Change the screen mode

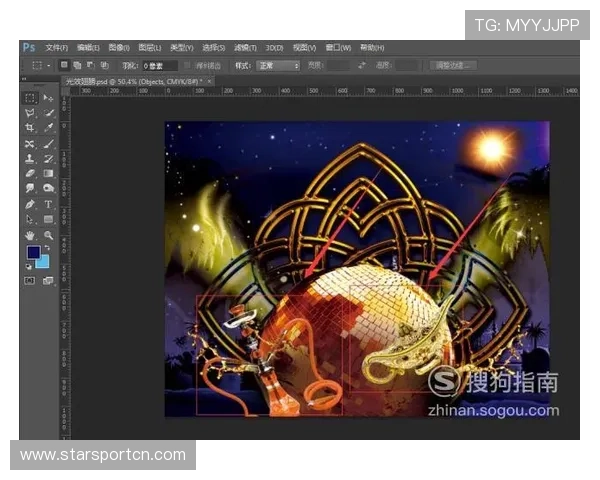(48, 281)
